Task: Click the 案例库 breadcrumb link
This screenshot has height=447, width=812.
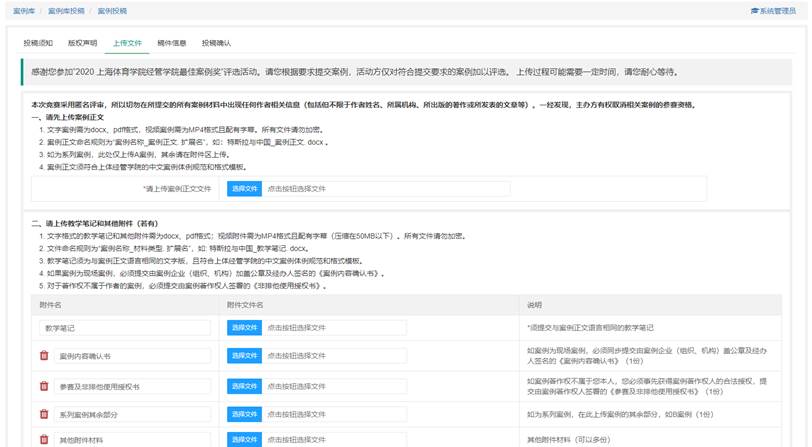Action: click(x=22, y=10)
